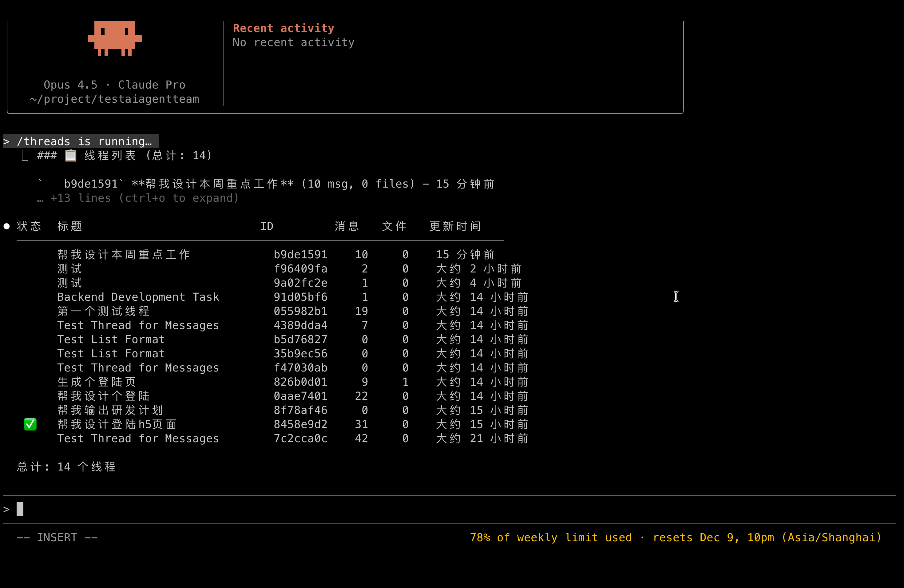Select the '生成个登陆页' thread row

(x=97, y=382)
